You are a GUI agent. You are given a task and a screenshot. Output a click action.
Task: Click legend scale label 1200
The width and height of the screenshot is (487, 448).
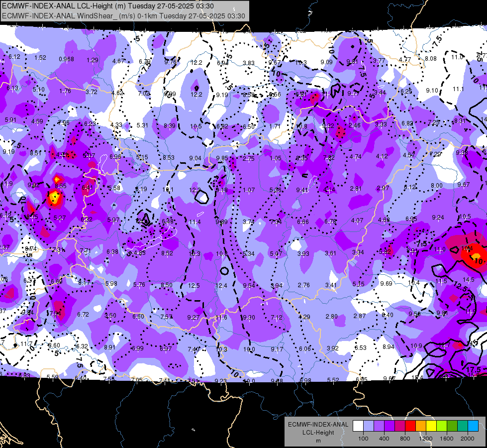pos(425,439)
